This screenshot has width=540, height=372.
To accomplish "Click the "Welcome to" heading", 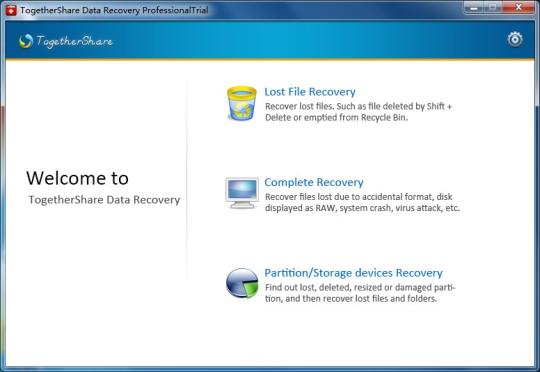I will [x=77, y=178].
